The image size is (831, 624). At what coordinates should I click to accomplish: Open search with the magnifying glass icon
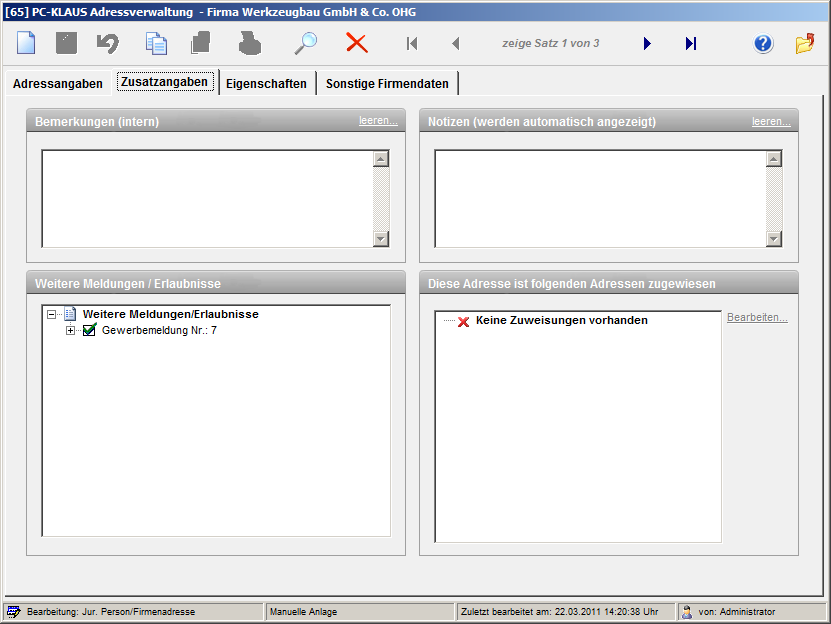tap(305, 44)
